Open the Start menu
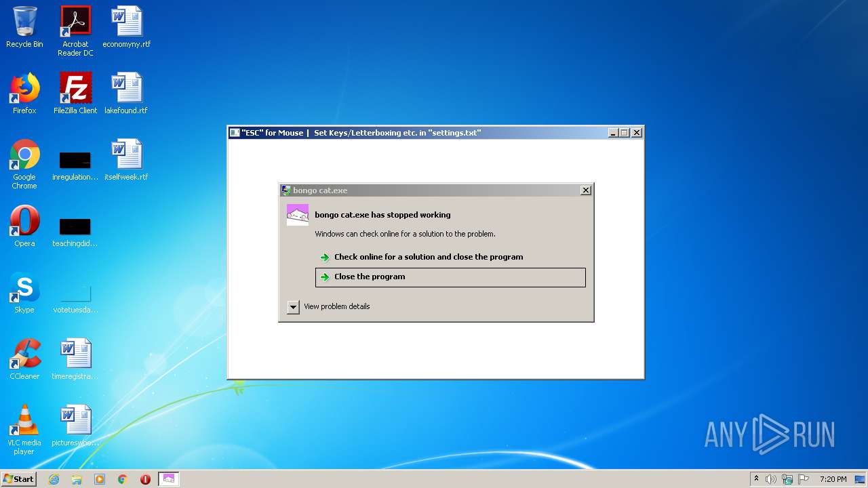The width and height of the screenshot is (868, 488). tap(18, 479)
